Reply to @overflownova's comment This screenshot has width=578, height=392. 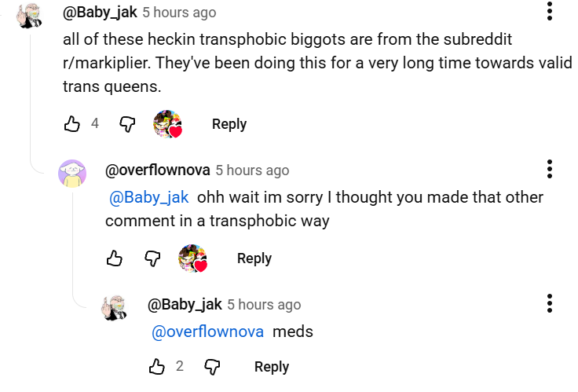[x=254, y=258]
